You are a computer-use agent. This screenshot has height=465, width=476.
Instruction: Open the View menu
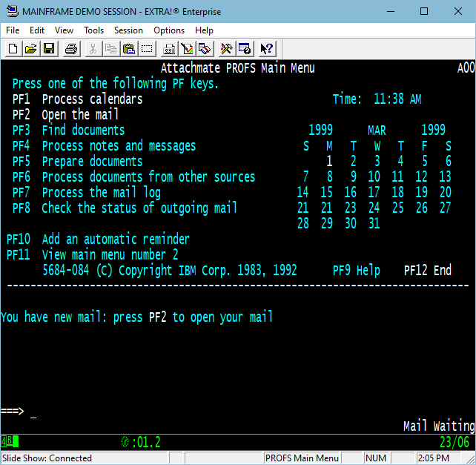tap(64, 30)
